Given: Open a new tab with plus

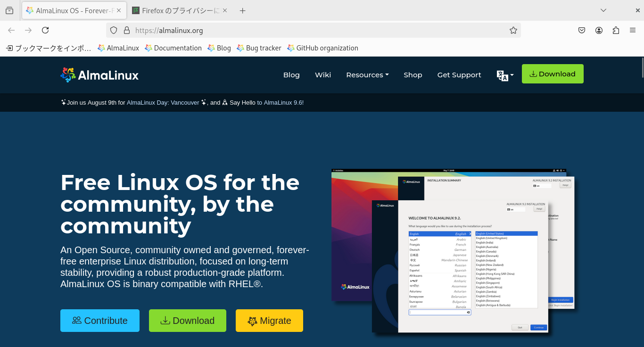Looking at the screenshot, I should click(242, 10).
